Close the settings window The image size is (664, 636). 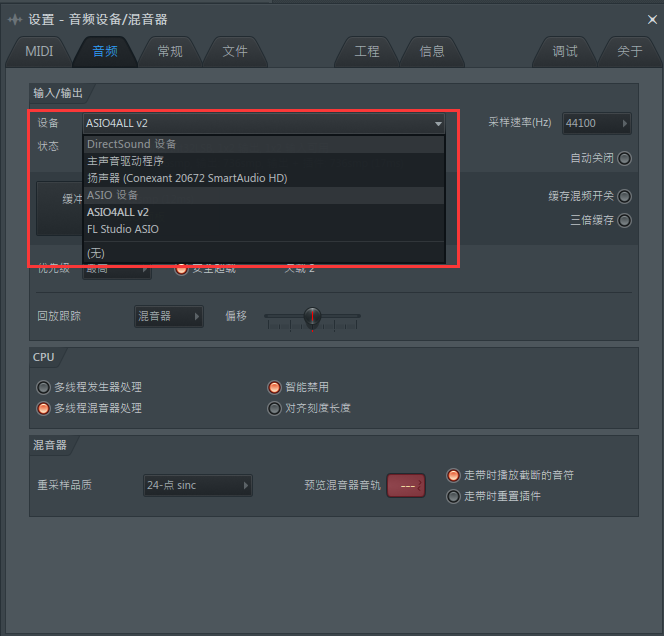(x=652, y=19)
